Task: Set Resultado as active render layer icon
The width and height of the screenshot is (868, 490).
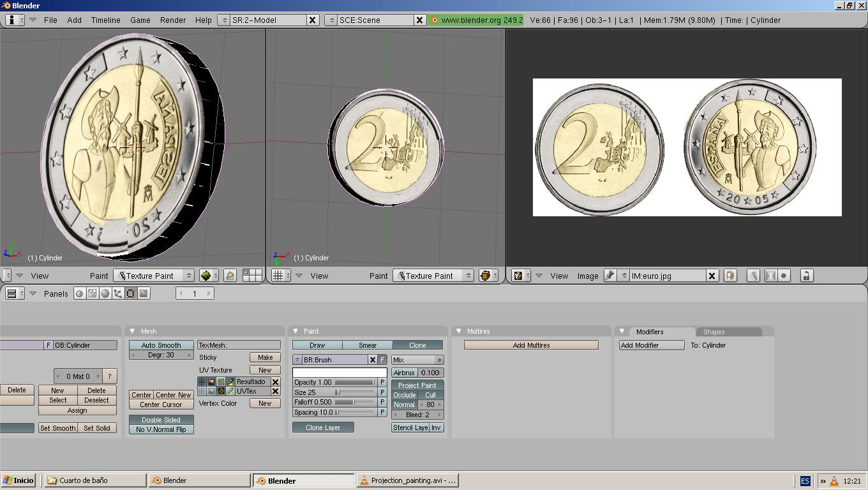Action: click(211, 382)
